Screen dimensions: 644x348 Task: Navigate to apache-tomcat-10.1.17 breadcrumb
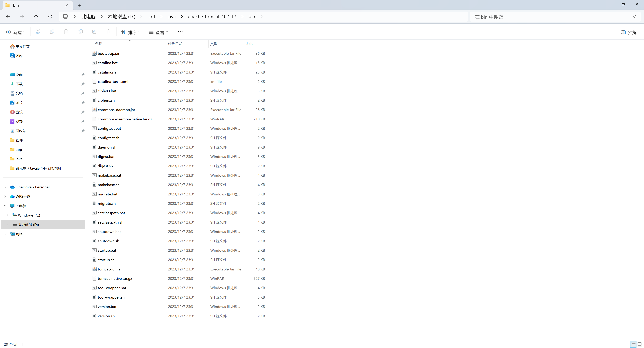point(212,16)
